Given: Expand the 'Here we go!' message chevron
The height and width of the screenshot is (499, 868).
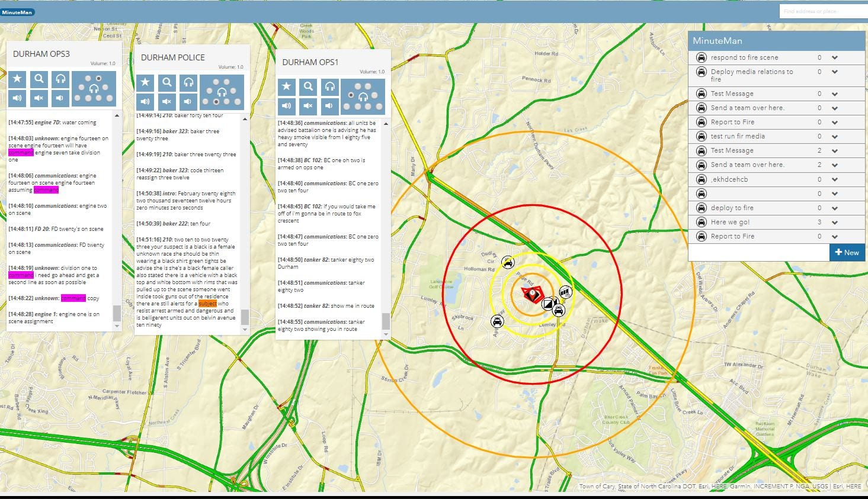Looking at the screenshot, I should point(834,223).
